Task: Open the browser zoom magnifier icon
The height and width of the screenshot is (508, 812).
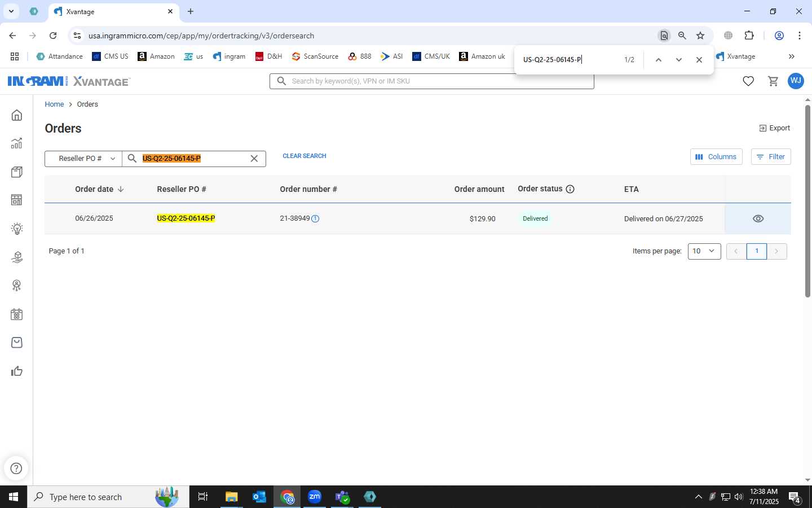Action: (682, 36)
